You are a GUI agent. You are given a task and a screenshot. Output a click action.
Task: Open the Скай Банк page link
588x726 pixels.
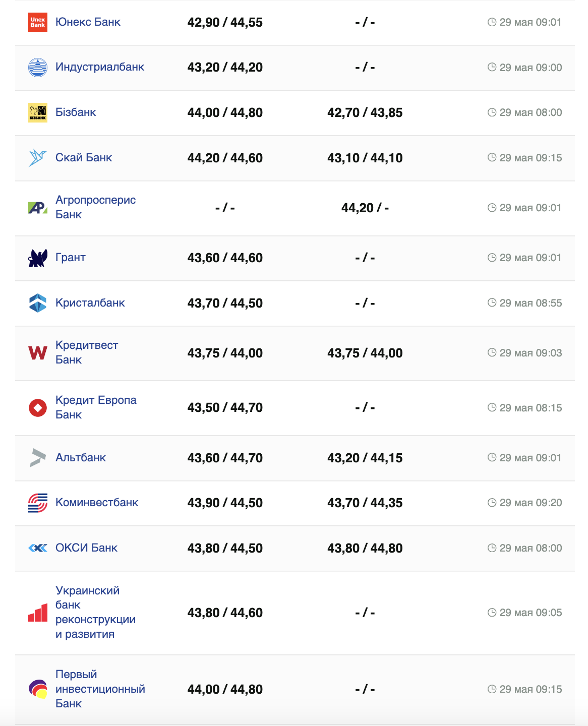click(x=84, y=158)
